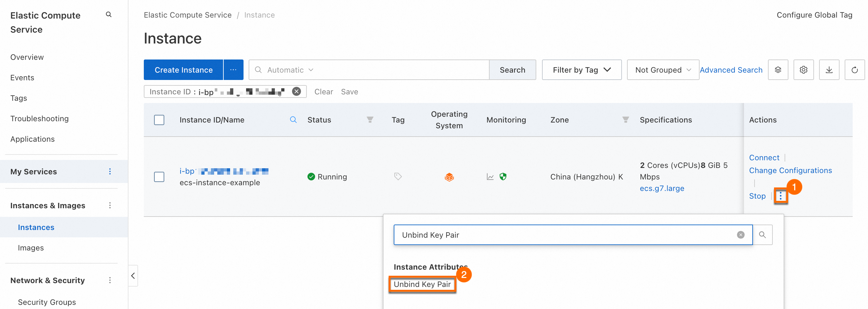The image size is (868, 309).
Task: Open the Not Grouped dropdown
Action: (x=663, y=70)
